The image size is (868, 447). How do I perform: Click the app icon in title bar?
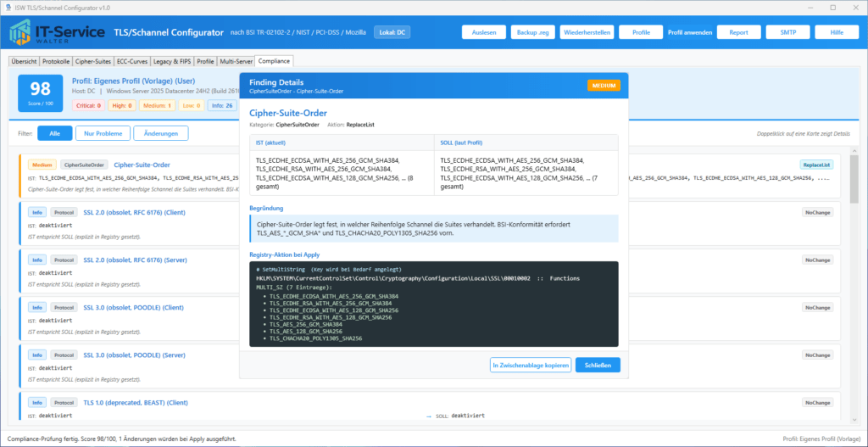[x=8, y=7]
